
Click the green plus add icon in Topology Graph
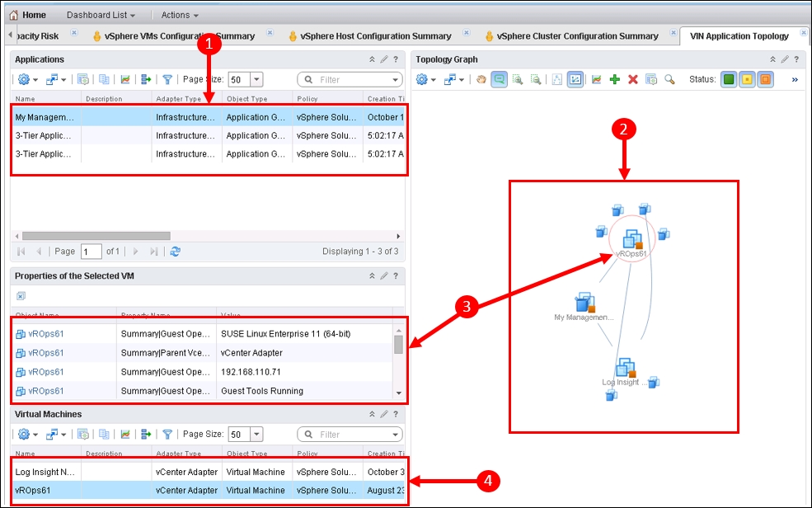tap(615, 79)
